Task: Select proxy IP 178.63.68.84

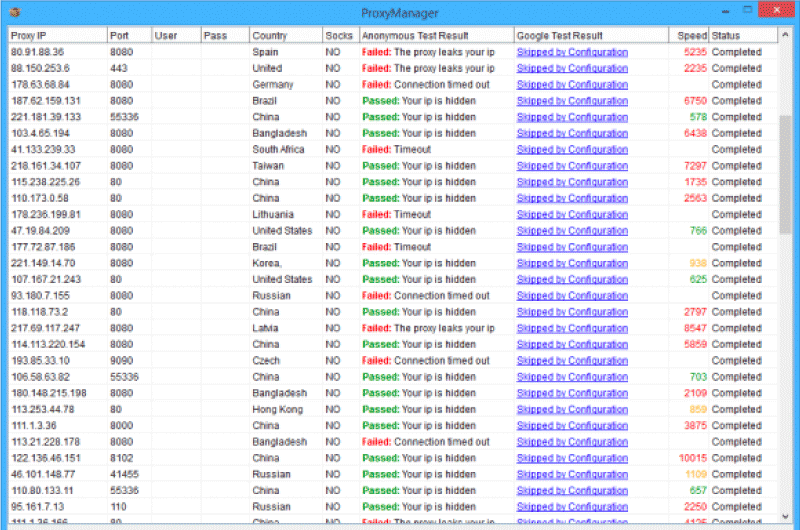Action: (x=40, y=85)
